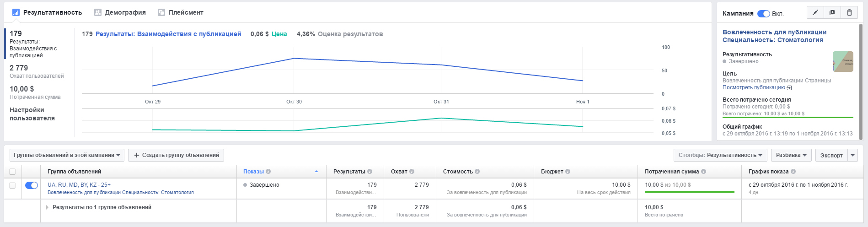Click the duplicate campaign icon

[832, 13]
